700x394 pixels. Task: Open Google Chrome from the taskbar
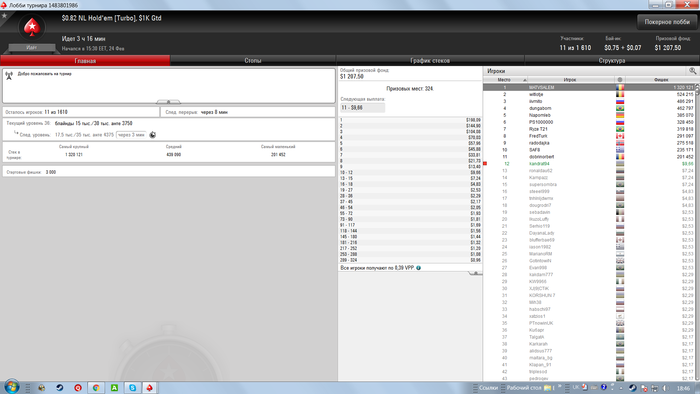tap(96, 388)
